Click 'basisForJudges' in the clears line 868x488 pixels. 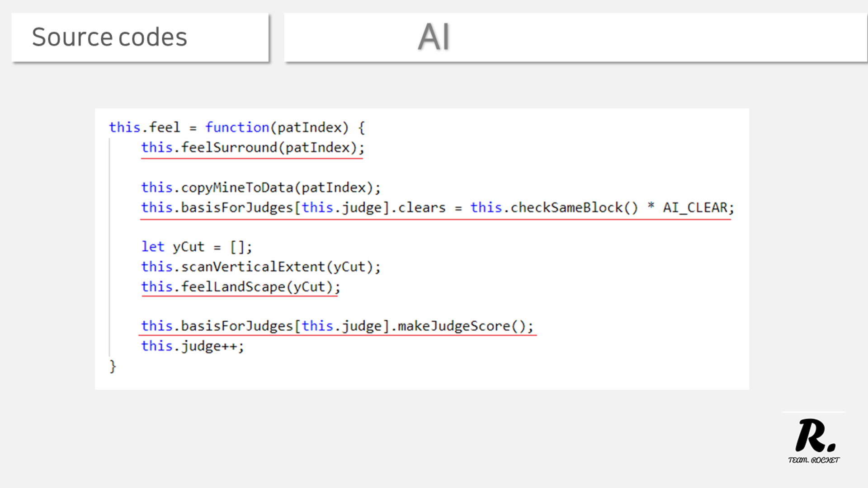tap(237, 208)
